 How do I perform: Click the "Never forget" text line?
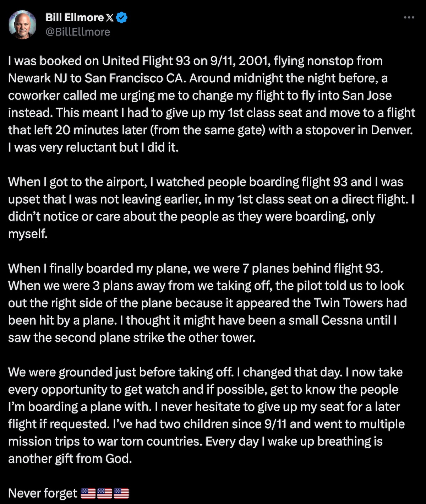coord(43,493)
